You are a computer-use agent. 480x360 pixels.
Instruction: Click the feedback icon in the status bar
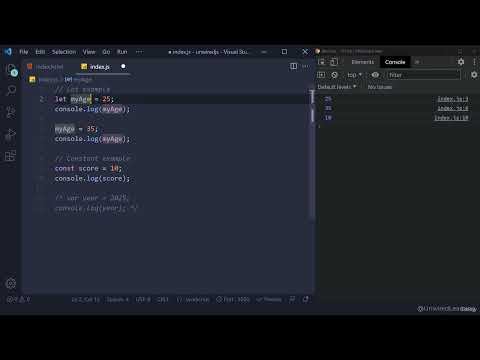click(292, 299)
